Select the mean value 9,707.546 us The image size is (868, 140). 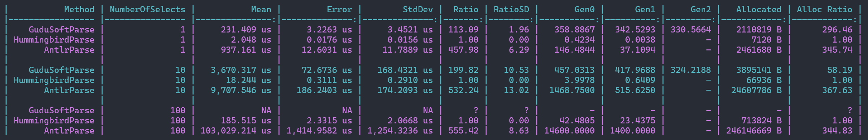[x=241, y=90]
